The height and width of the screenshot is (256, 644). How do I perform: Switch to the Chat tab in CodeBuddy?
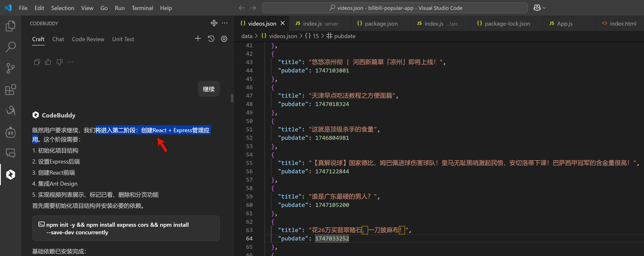pos(58,39)
